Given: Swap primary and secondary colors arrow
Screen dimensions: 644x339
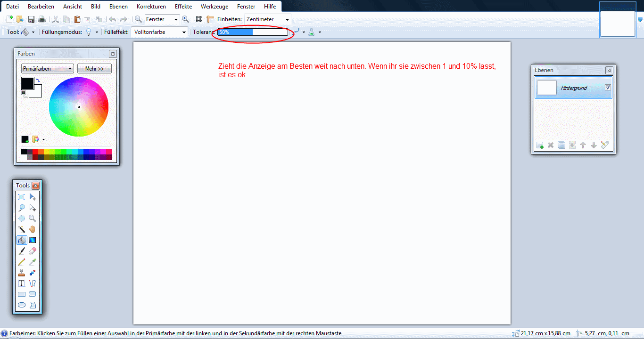Looking at the screenshot, I should click(38, 81).
